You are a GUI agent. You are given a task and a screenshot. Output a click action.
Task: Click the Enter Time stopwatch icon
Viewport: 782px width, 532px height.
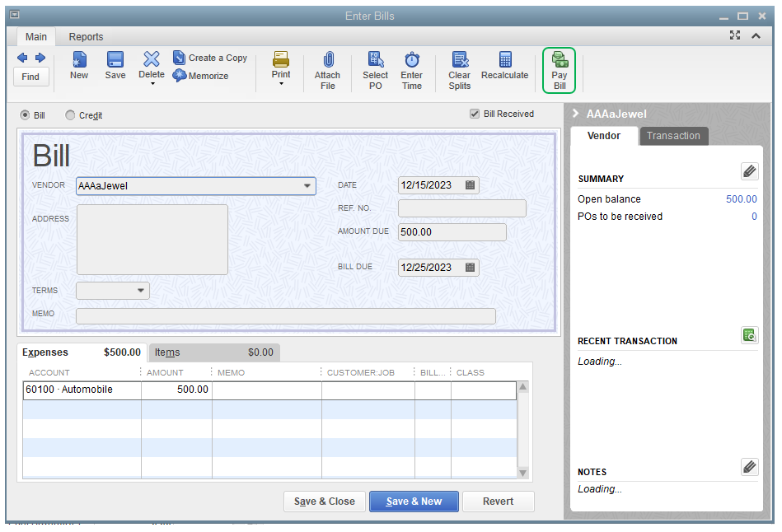(412, 59)
